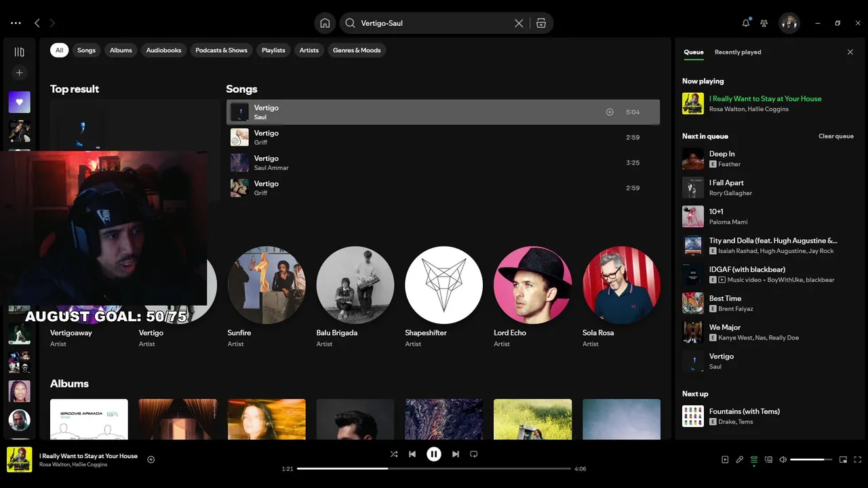
Task: Play Best Time by Brent Faiyaz
Action: click(768, 303)
